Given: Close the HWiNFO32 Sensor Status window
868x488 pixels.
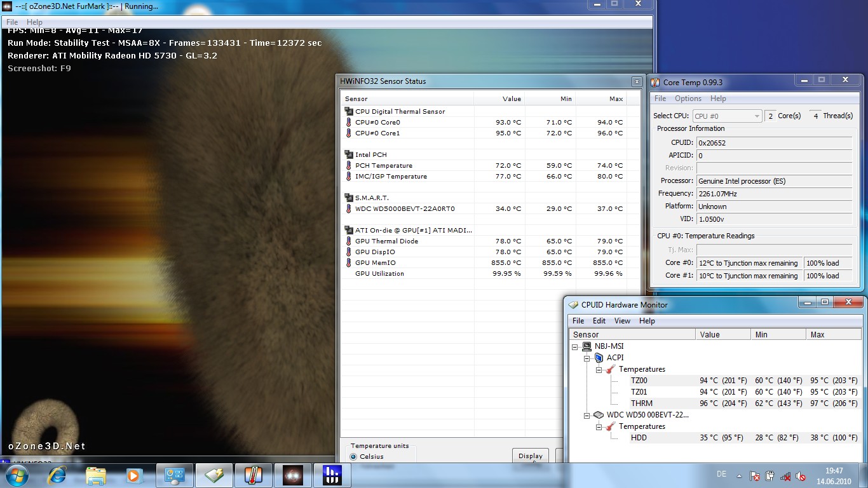Looking at the screenshot, I should pyautogui.click(x=637, y=81).
